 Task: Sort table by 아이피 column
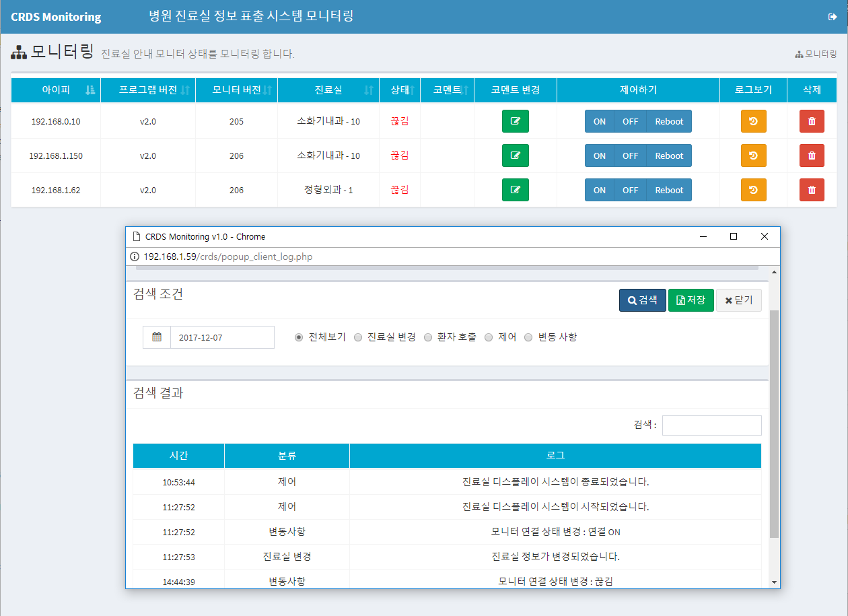(56, 90)
